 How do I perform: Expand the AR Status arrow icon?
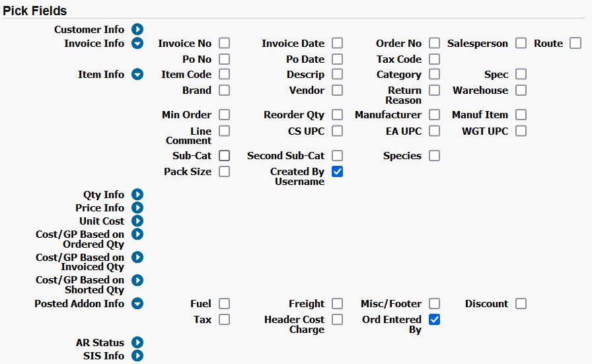[x=137, y=342]
